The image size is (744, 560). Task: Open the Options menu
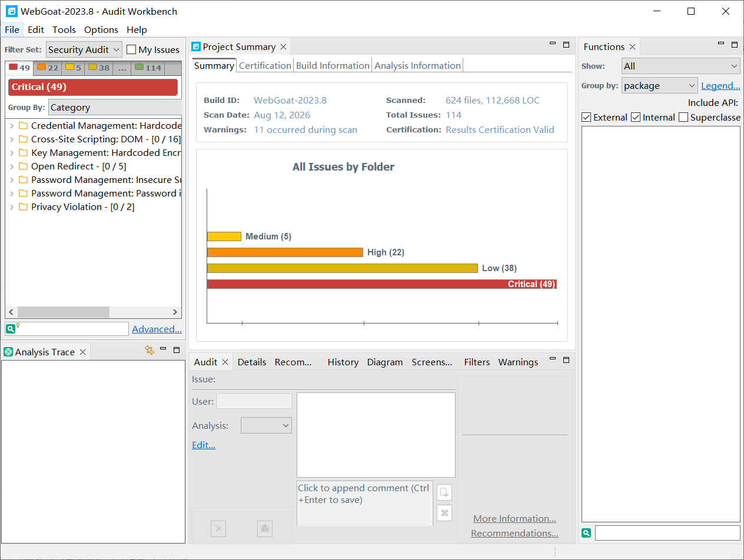pos(101,29)
